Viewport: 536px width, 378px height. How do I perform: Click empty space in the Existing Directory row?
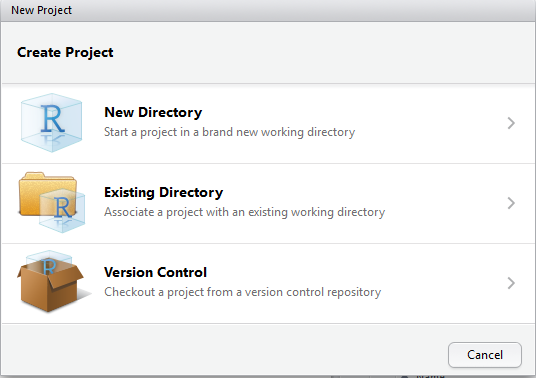coord(444,203)
